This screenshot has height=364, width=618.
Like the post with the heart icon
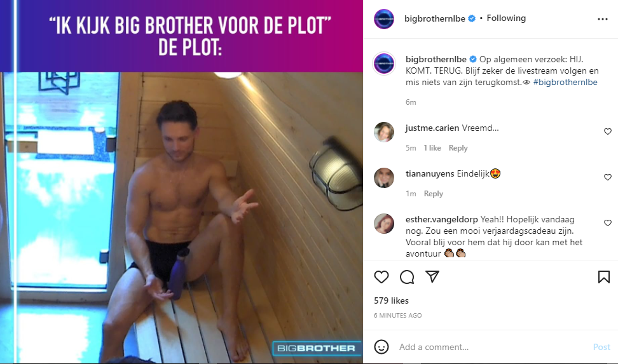tap(381, 277)
